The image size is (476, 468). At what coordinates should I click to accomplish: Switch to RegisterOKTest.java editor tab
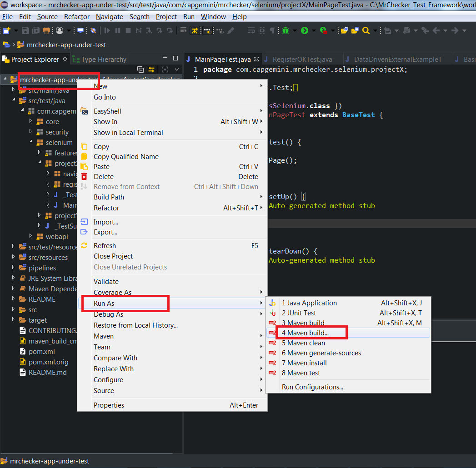302,60
